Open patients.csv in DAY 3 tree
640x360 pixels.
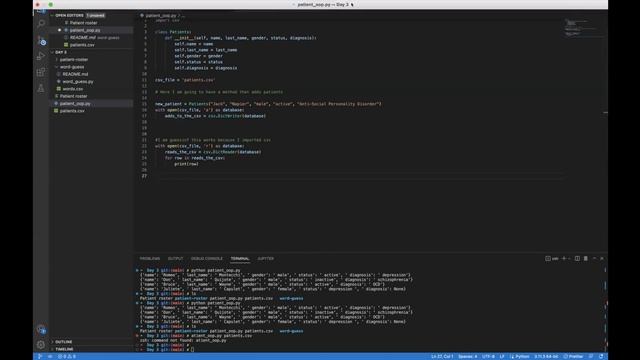tap(72, 111)
